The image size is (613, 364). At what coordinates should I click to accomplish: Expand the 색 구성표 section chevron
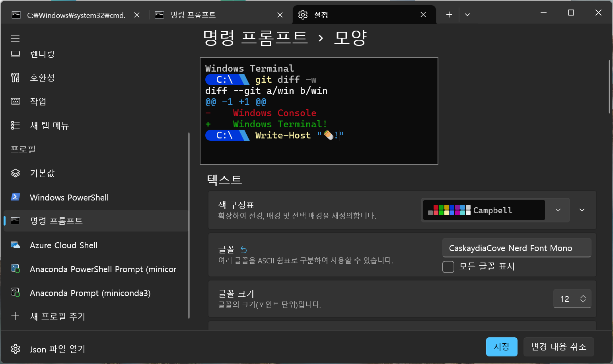point(582,210)
